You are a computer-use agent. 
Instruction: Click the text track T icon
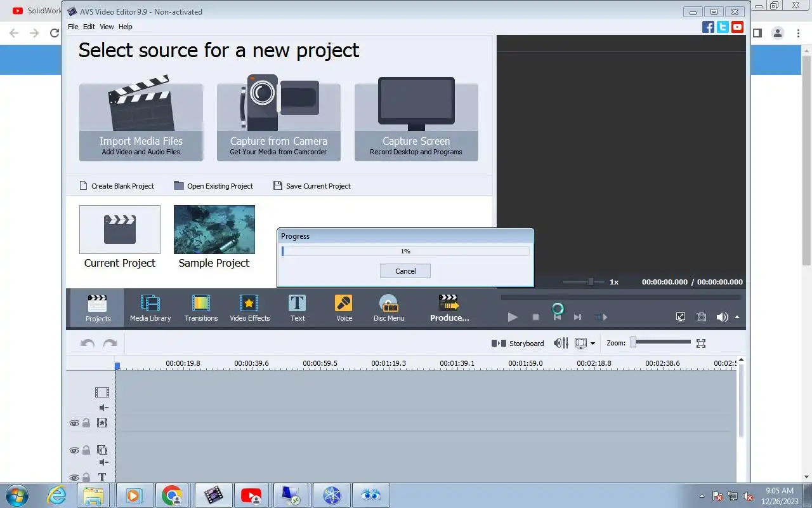coord(101,477)
